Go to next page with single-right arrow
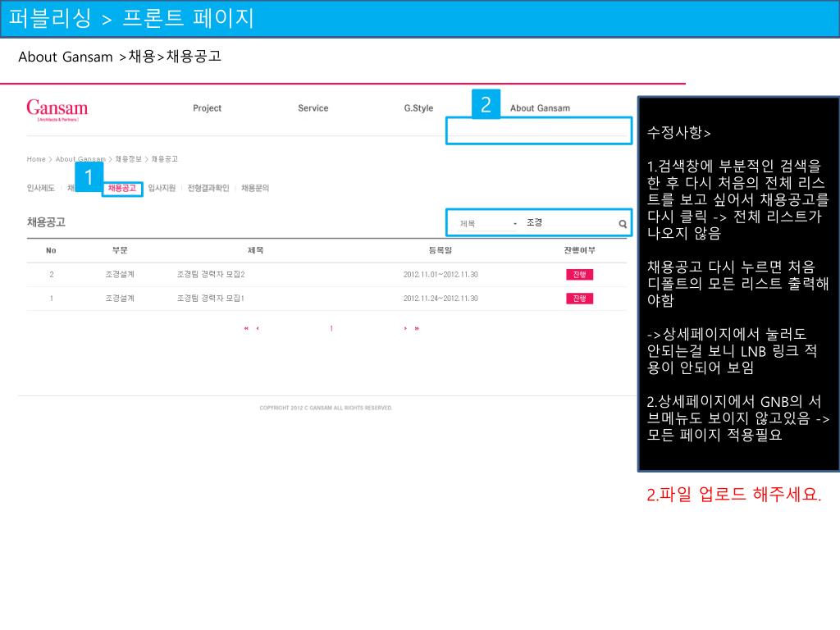The width and height of the screenshot is (840, 630). (405, 328)
